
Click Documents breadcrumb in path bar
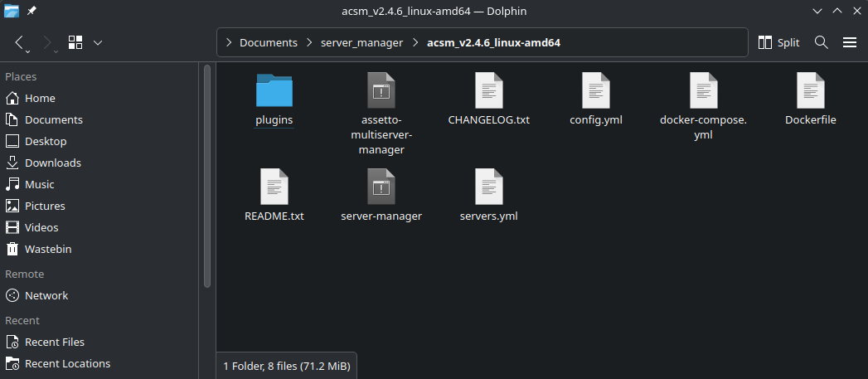(x=269, y=42)
